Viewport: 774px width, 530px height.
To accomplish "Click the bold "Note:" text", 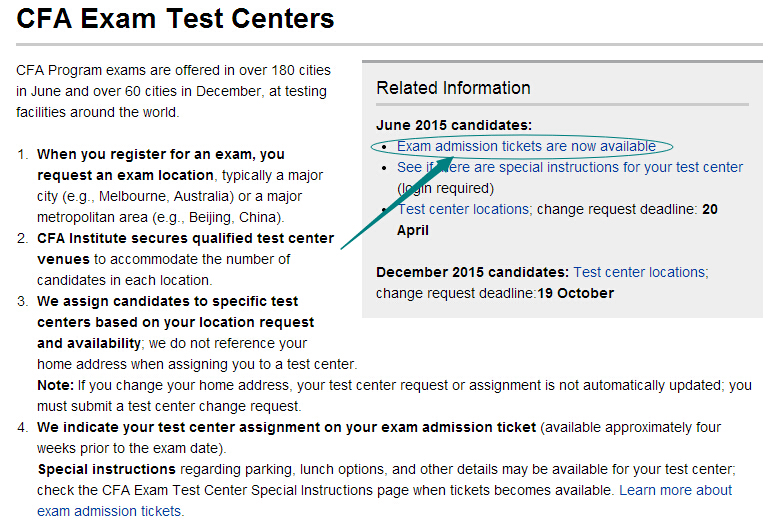I will coord(55,385).
